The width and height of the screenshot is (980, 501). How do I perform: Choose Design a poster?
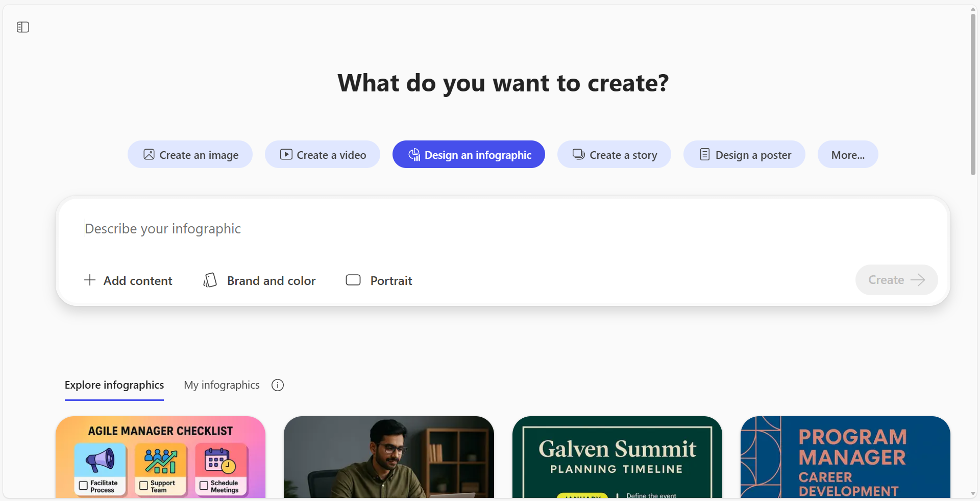(x=744, y=155)
